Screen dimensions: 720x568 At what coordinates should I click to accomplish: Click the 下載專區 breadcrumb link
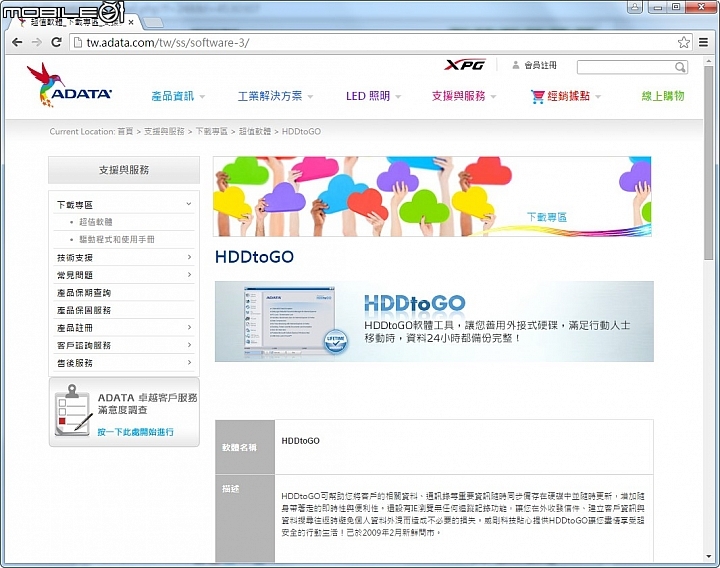(212, 131)
